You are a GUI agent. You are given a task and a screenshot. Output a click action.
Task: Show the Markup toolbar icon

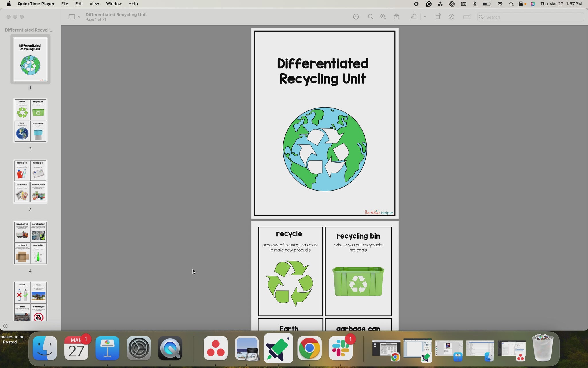[451, 17]
